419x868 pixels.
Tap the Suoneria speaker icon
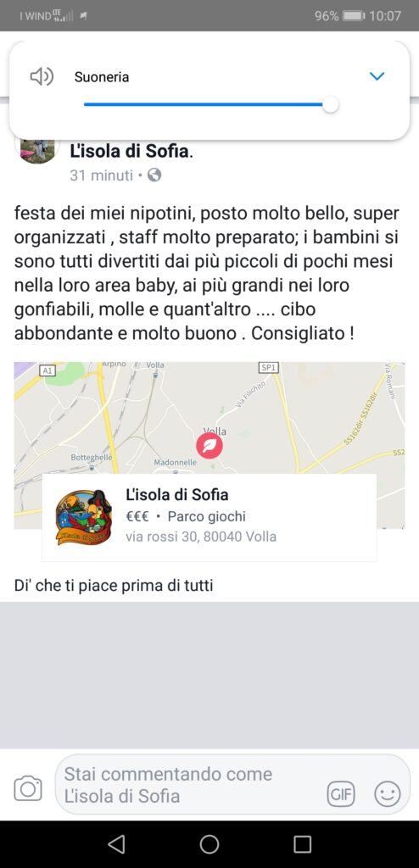pyautogui.click(x=42, y=76)
